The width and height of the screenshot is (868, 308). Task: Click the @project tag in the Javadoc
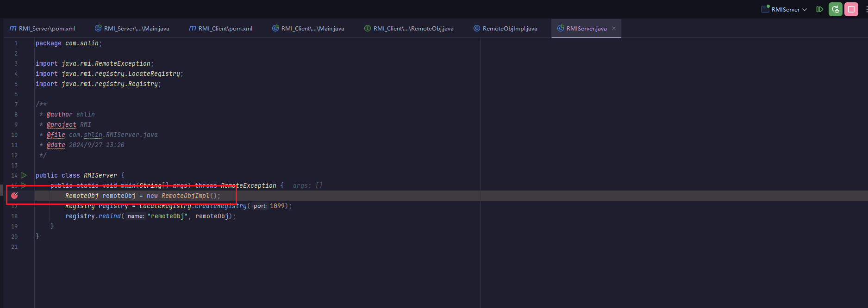click(62, 124)
